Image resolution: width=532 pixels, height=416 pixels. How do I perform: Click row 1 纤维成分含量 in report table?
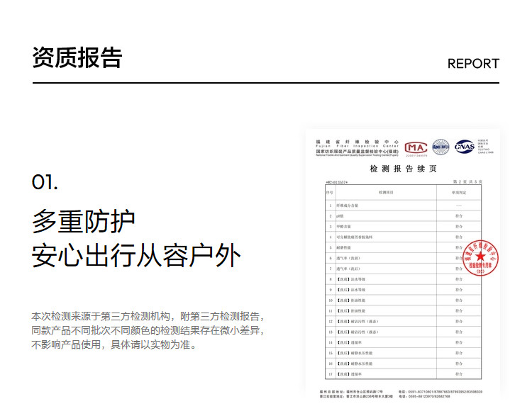coord(350,204)
